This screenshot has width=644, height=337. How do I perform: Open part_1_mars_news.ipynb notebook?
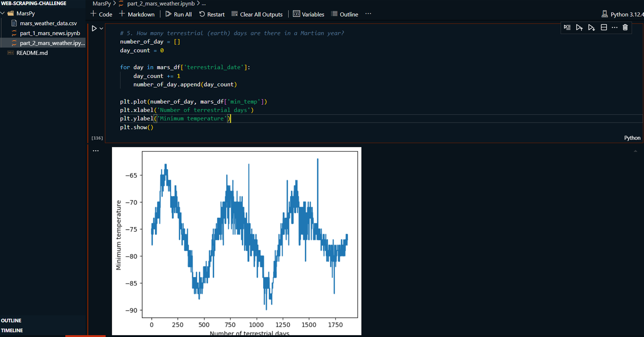[x=50, y=33]
